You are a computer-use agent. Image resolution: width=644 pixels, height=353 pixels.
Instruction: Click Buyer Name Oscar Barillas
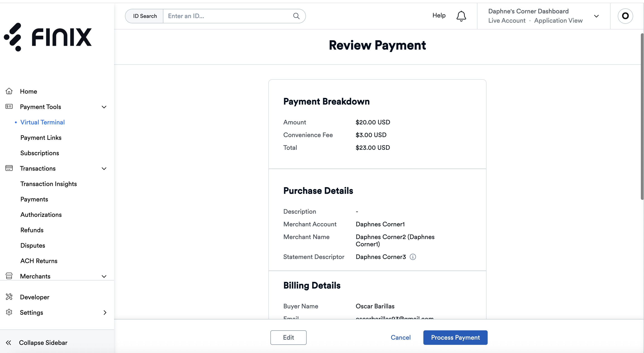pyautogui.click(x=375, y=306)
